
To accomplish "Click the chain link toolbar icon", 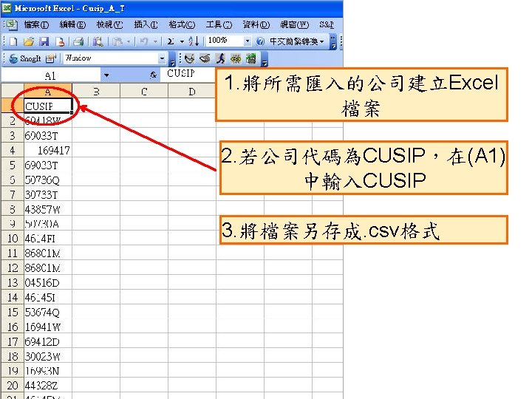I will coord(236,58).
